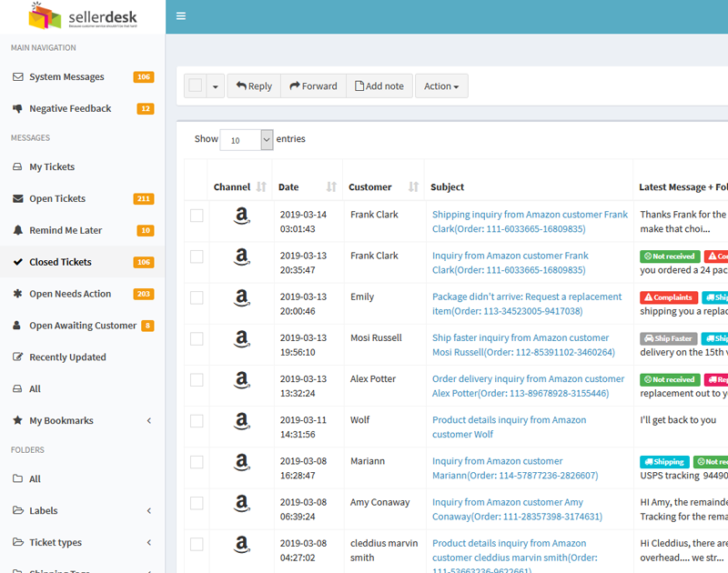Open Negative Feedback thumbs-down item
This screenshot has height=573, width=728.
69,109
